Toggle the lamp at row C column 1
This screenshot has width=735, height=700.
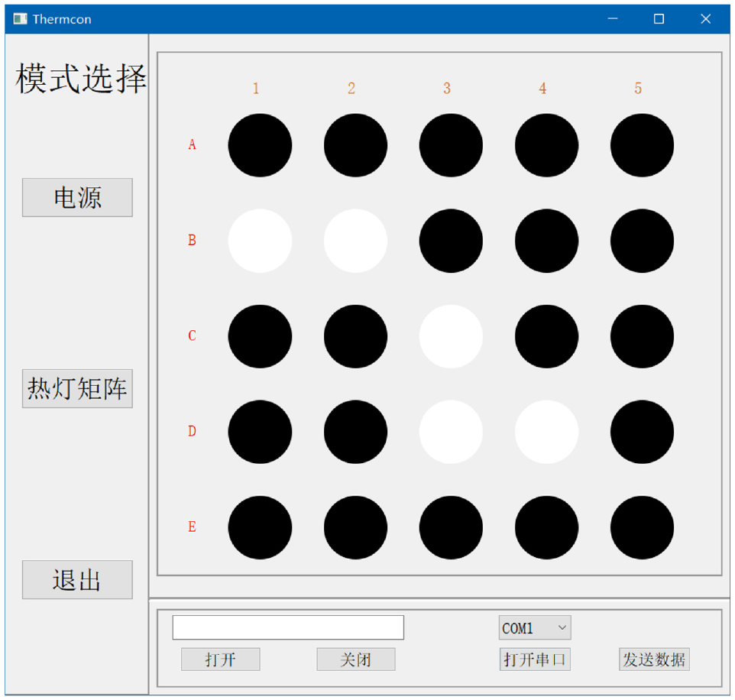pos(261,337)
